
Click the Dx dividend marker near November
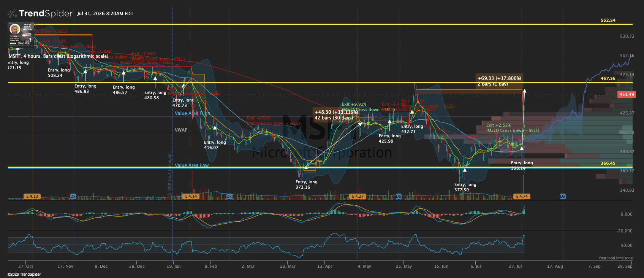pos(73,197)
